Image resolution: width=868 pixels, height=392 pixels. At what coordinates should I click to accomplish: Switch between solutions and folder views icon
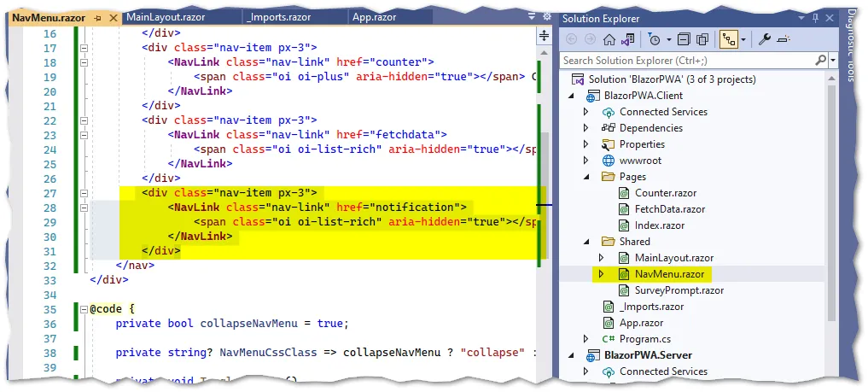click(627, 40)
